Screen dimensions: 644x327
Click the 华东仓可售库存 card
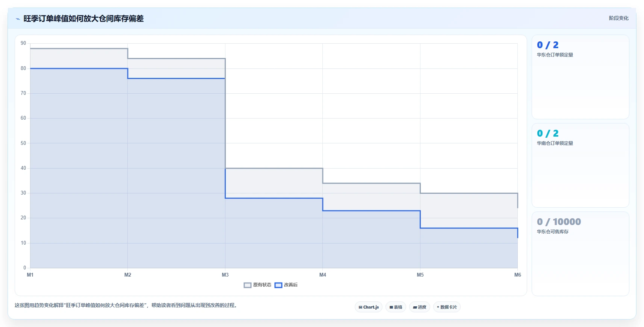(580, 254)
